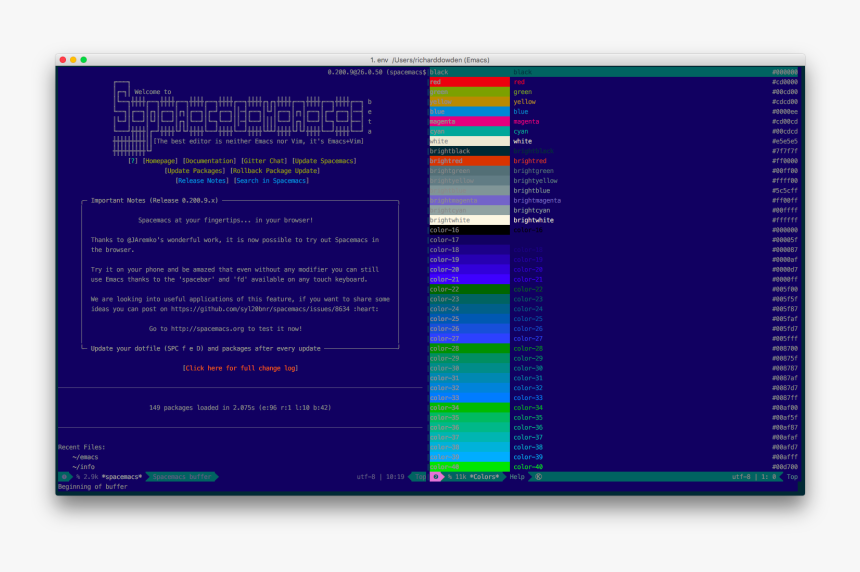The width and height of the screenshot is (860, 572).
Task: Open the ~/info recent file
Action: click(83, 467)
